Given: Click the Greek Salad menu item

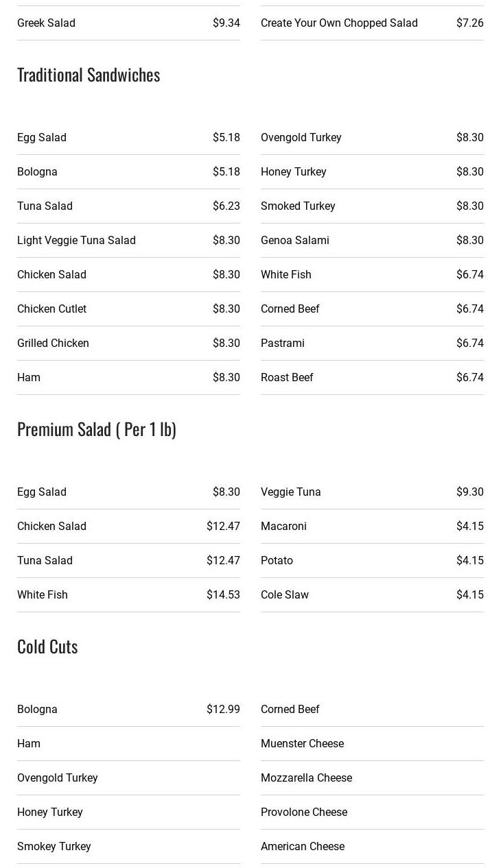Looking at the screenshot, I should click(x=47, y=23).
